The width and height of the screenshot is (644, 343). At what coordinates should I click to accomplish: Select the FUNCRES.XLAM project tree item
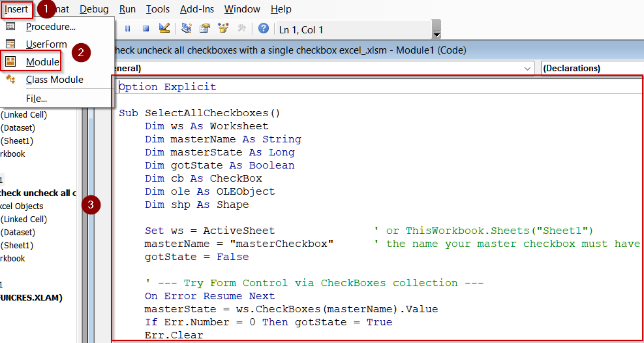[x=31, y=298]
